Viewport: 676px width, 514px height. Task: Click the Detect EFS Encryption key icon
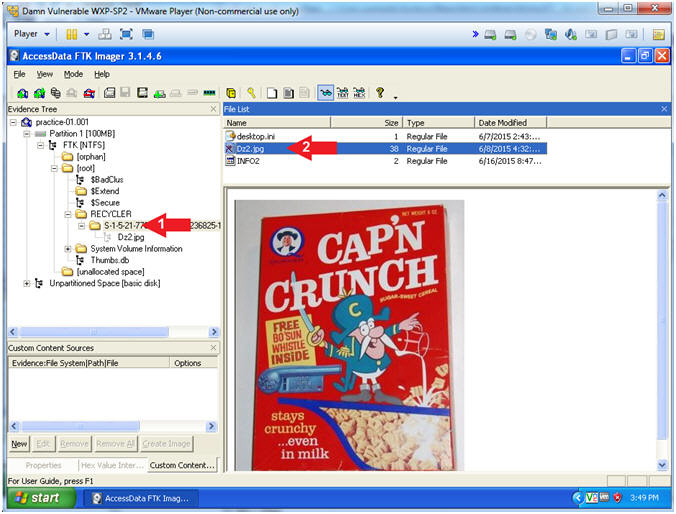point(251,93)
